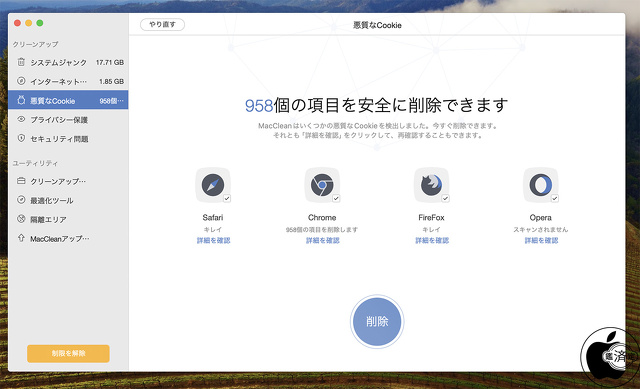Click the クリーンアップ toolbox icon
Viewport: 640px width, 389px height.
coord(21,180)
